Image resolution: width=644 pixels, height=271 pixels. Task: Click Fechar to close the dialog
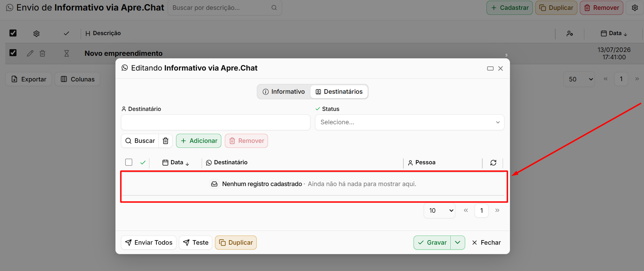tap(486, 243)
